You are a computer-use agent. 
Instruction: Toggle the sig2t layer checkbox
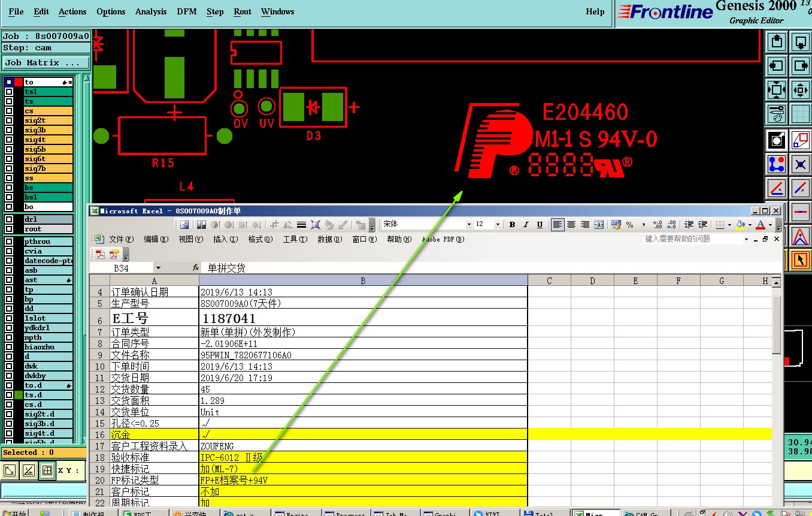(8, 120)
